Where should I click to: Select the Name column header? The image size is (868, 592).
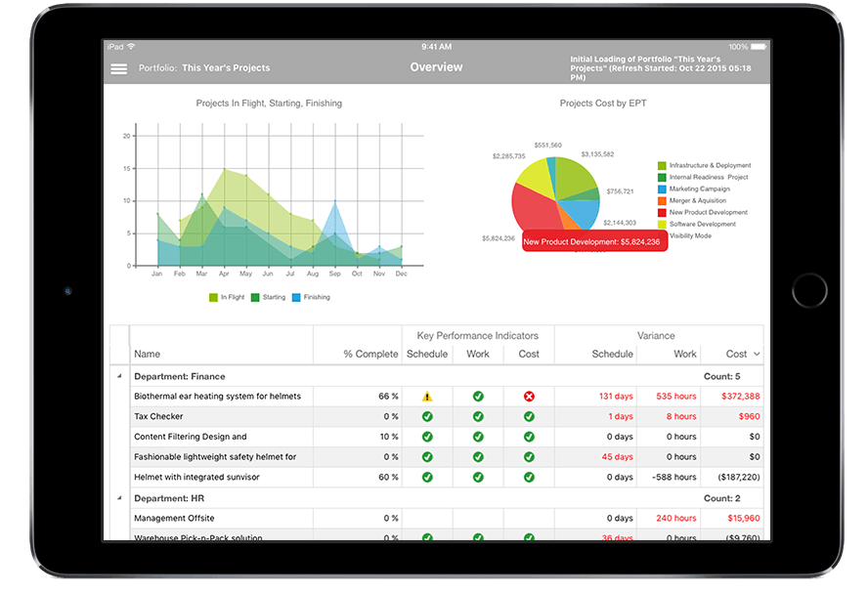click(147, 354)
